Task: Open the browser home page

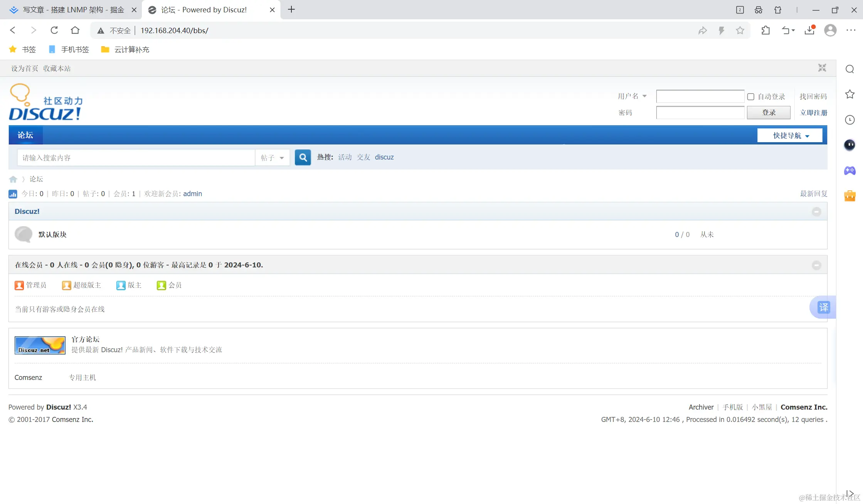Action: (75, 30)
